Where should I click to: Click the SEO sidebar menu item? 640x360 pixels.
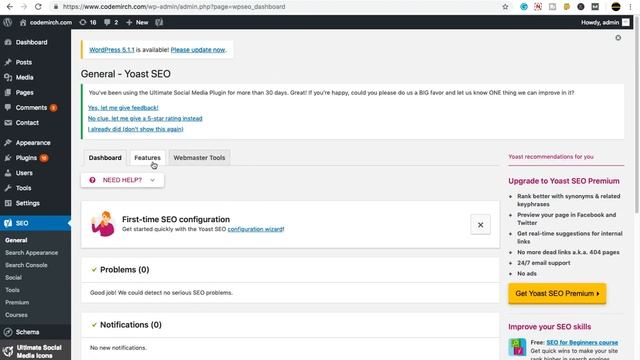pos(36,223)
